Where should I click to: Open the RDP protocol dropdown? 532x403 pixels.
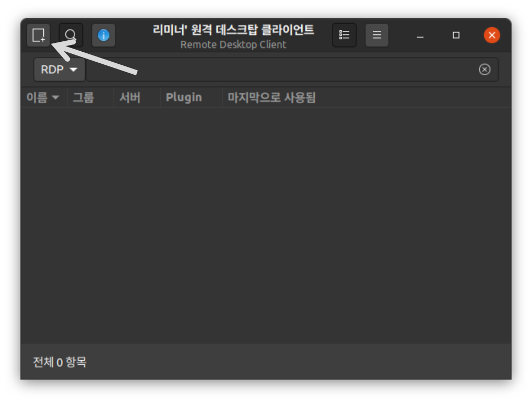click(60, 70)
